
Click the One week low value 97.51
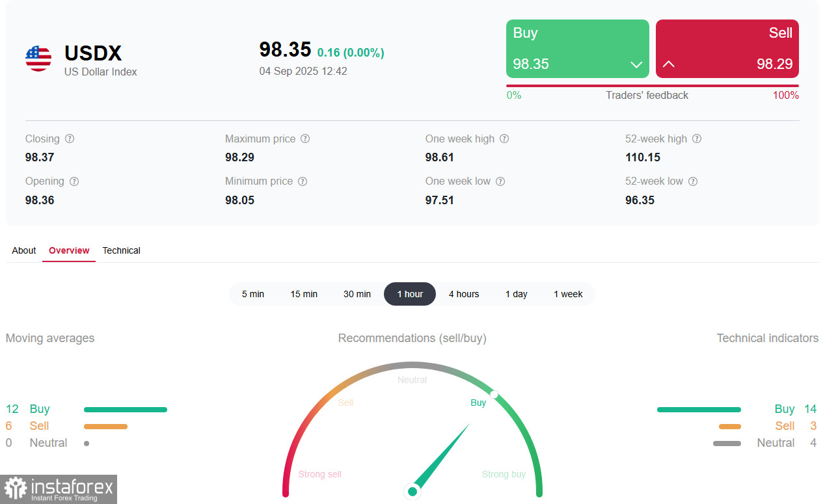[440, 200]
